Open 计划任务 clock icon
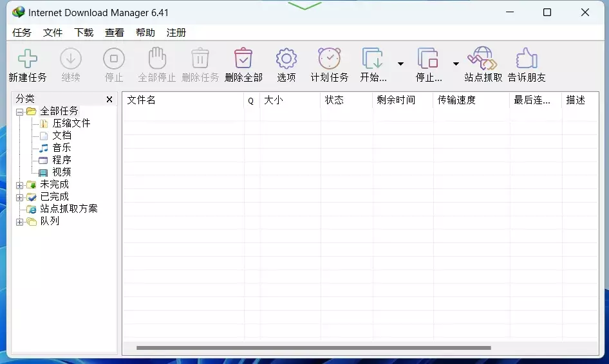The height and width of the screenshot is (364, 609). tap(330, 59)
